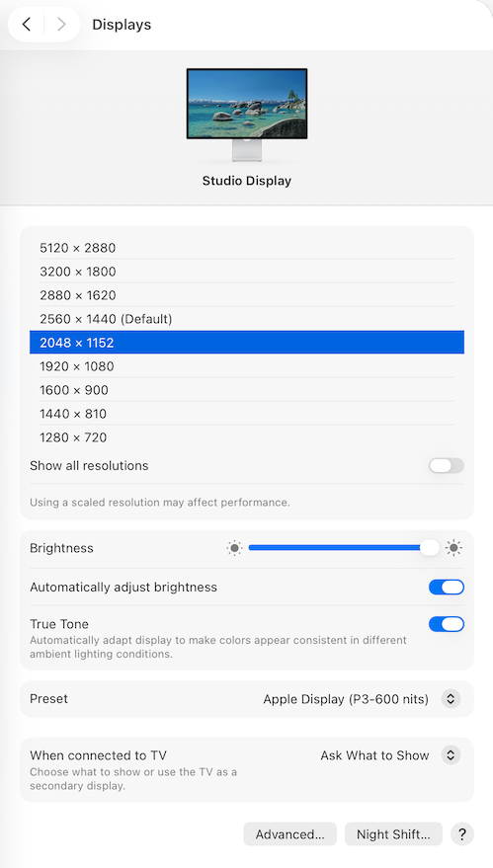Click the high brightness sun icon
Viewport: 493px width, 868px height.
coord(453,548)
